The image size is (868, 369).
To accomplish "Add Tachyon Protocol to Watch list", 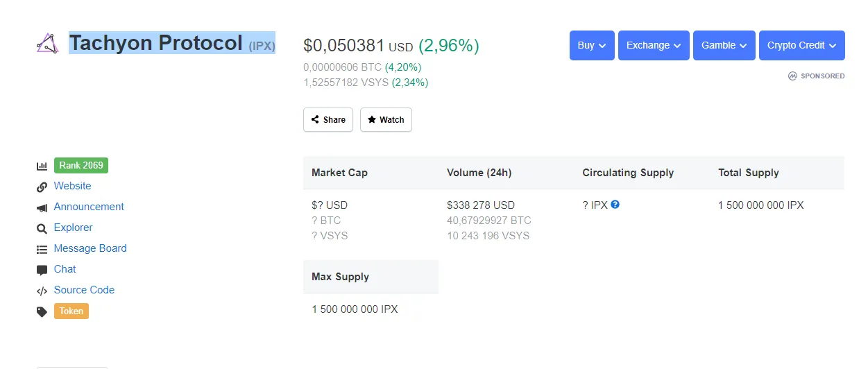I will (386, 119).
